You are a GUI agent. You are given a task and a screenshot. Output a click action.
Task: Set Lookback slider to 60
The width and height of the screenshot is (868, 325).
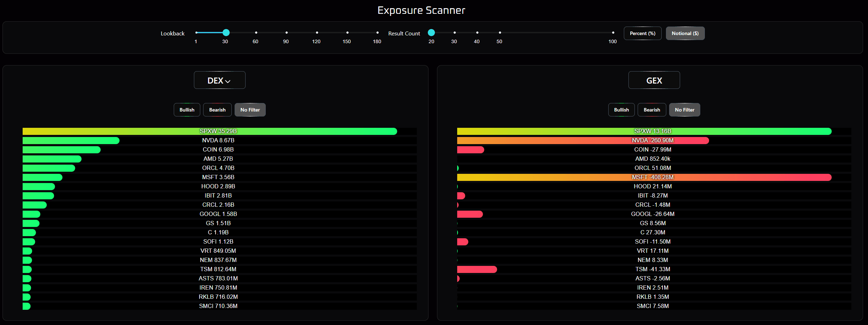256,33
